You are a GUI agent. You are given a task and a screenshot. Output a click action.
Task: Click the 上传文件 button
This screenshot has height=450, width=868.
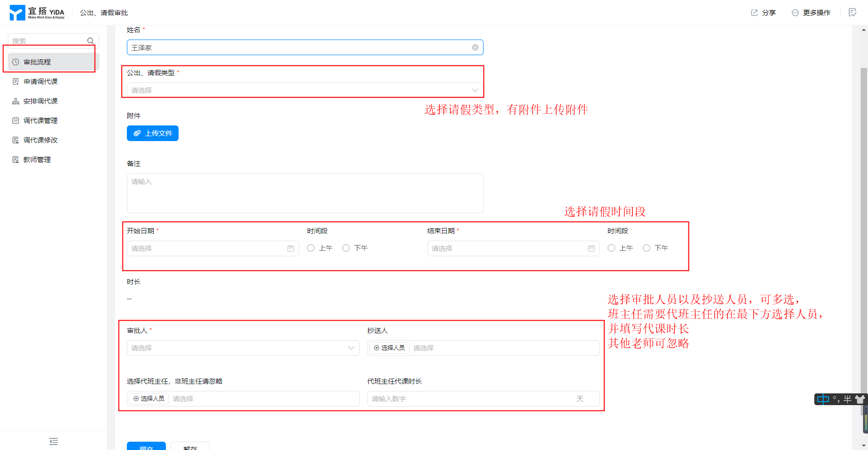coord(153,133)
